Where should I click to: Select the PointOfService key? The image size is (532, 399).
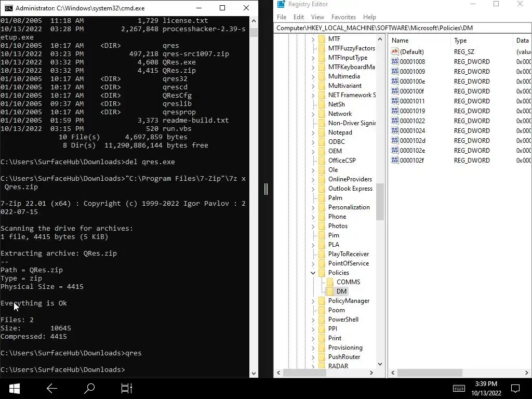[348, 263]
